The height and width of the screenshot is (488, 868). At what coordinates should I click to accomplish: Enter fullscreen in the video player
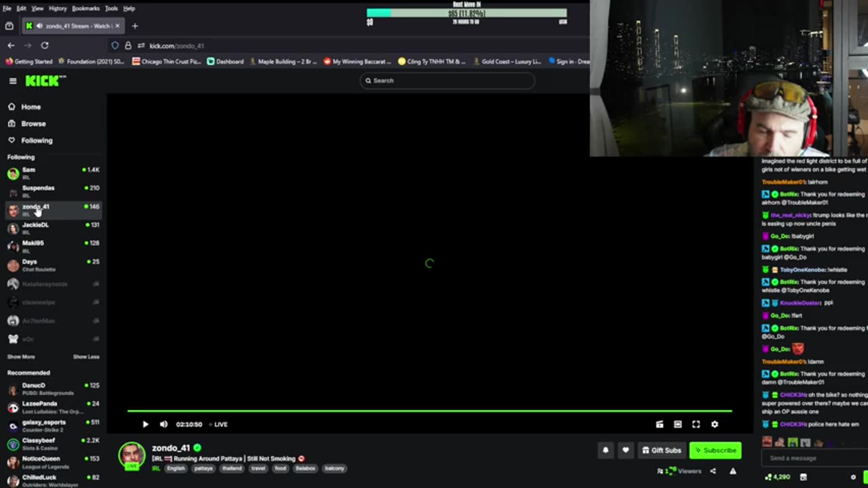[x=696, y=424]
